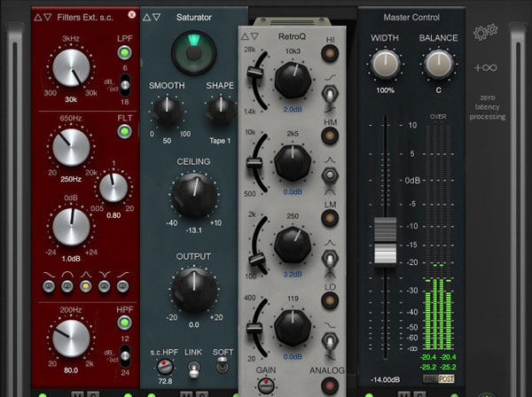The width and height of the screenshot is (532, 397).
Task: Flip the Saturator LINK switch
Action: 192,368
